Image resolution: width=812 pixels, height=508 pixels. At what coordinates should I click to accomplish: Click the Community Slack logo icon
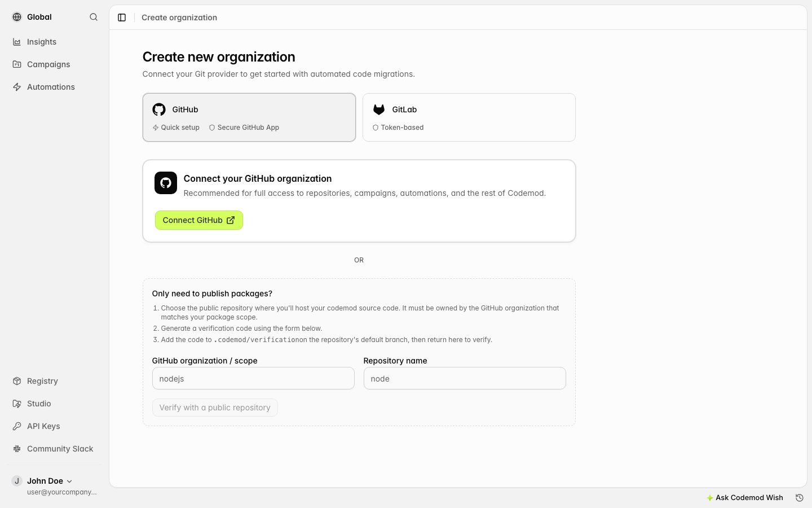pyautogui.click(x=17, y=449)
